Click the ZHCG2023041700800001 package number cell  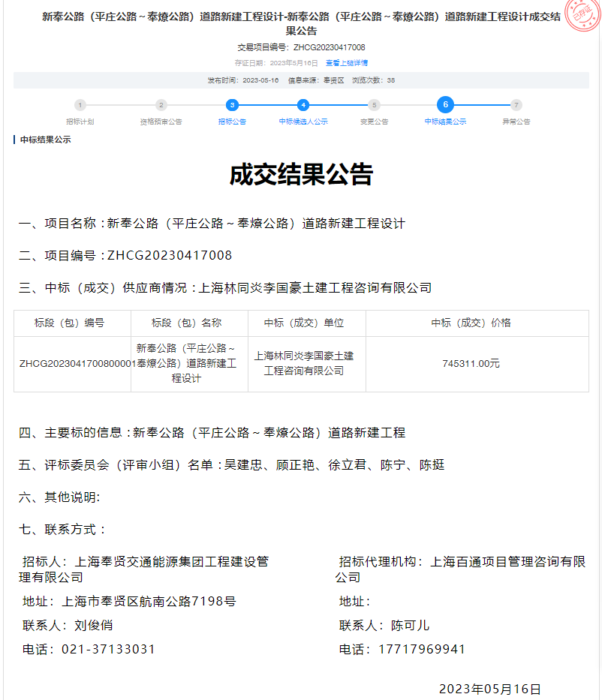point(73,364)
